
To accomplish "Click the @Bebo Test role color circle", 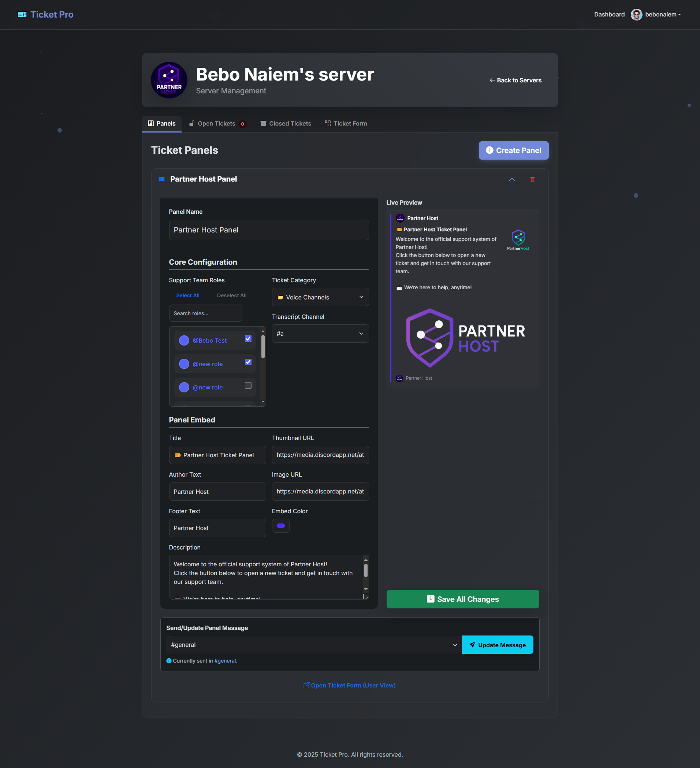I will coord(184,340).
